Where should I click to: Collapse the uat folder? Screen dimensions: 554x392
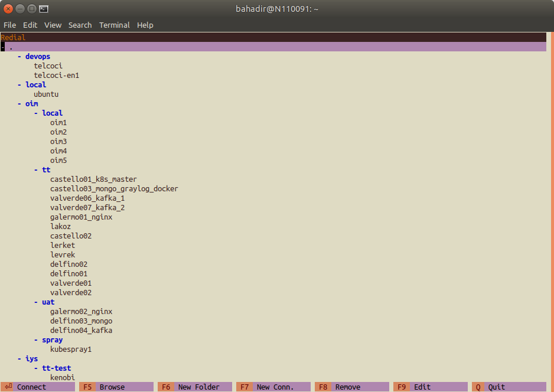35,302
